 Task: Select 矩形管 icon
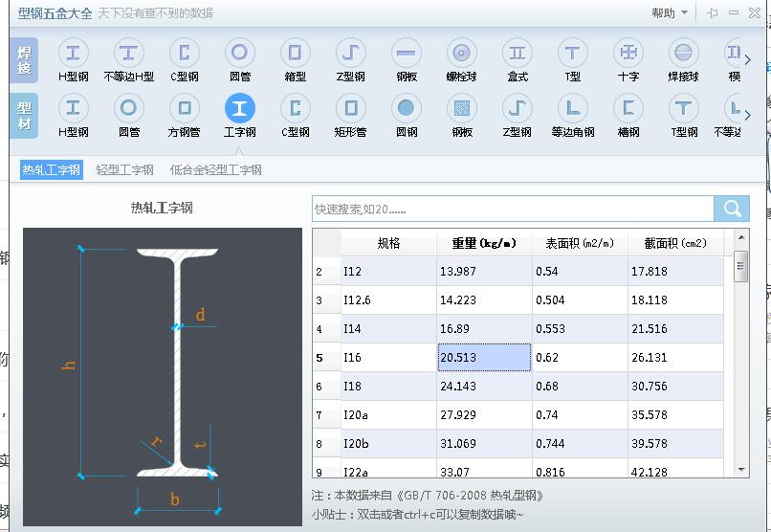pyautogui.click(x=351, y=108)
